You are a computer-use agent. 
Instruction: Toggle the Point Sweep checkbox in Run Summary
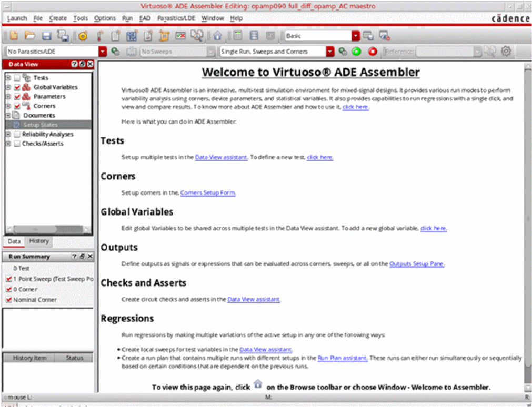tap(9, 279)
